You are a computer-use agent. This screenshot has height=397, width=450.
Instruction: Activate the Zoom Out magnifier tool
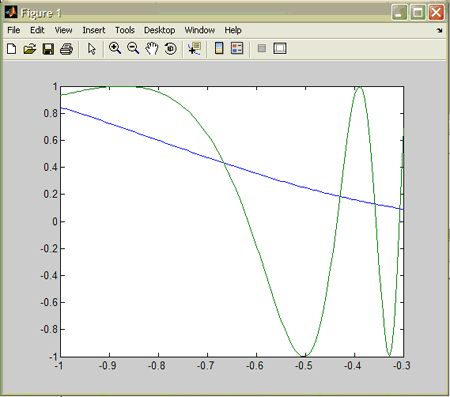coord(133,49)
